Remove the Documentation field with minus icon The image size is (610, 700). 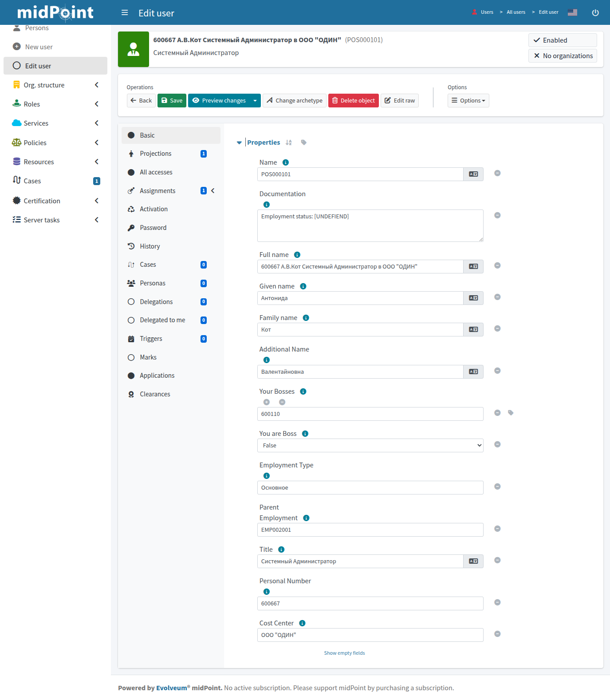click(x=497, y=215)
